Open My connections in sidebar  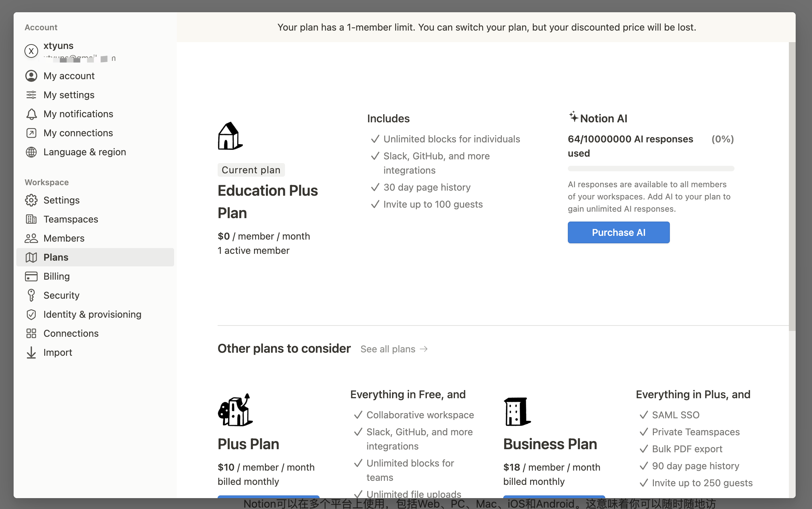tap(78, 133)
